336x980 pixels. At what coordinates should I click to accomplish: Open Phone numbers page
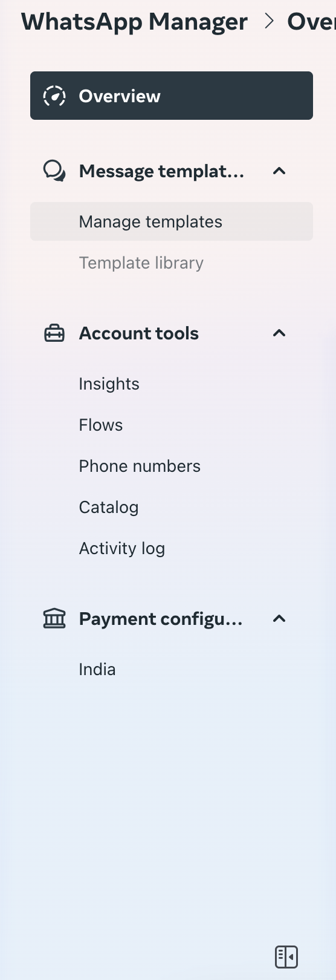140,466
